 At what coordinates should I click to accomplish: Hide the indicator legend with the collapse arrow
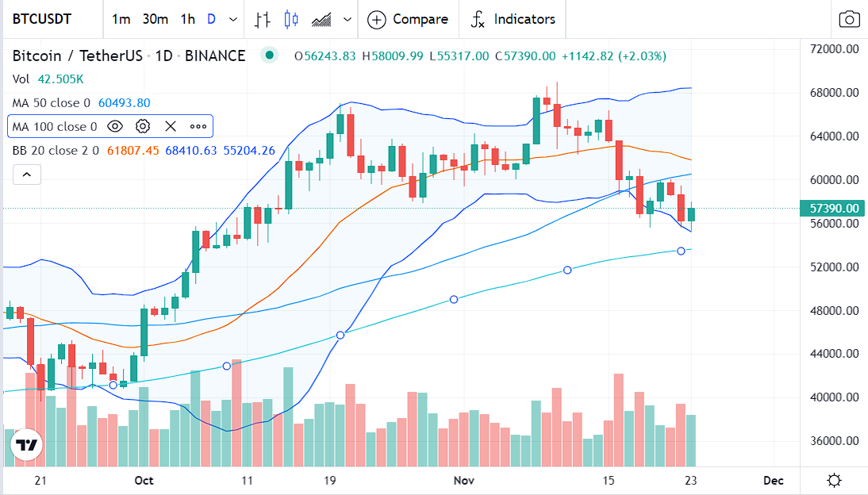26,174
